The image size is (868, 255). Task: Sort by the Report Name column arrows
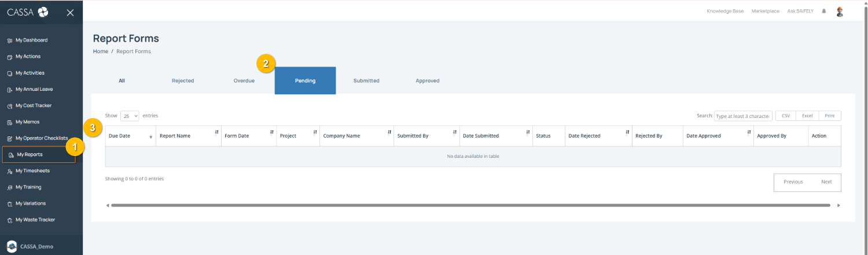click(x=216, y=132)
